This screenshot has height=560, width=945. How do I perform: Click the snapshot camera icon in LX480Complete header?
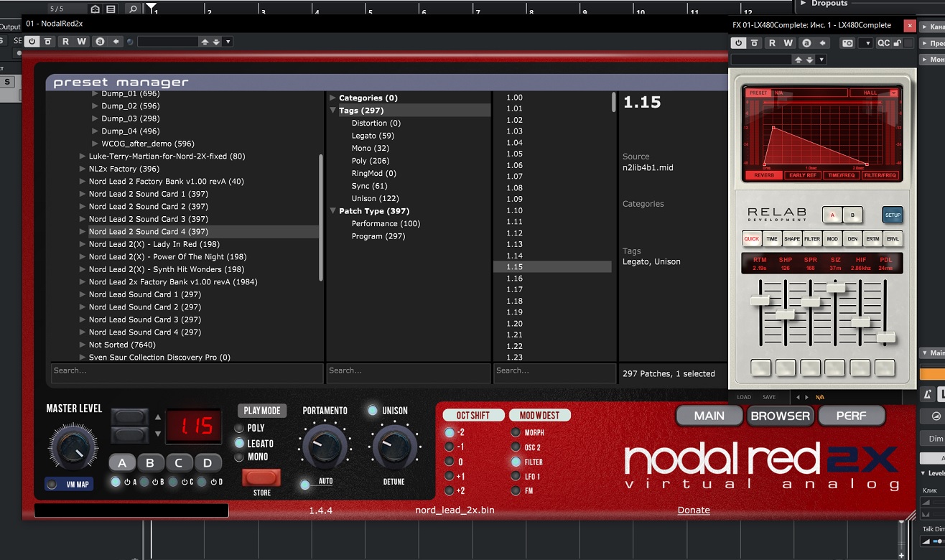point(847,43)
